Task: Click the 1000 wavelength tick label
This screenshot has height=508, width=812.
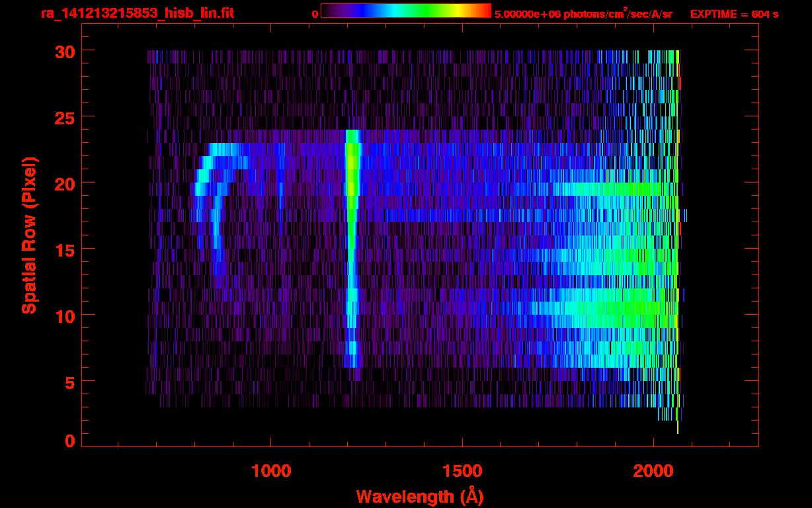Action: pos(271,471)
